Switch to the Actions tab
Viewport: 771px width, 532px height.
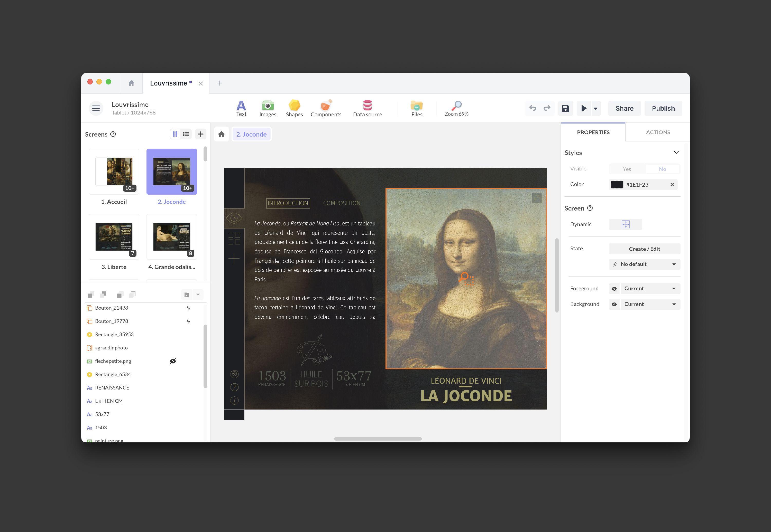pos(658,132)
